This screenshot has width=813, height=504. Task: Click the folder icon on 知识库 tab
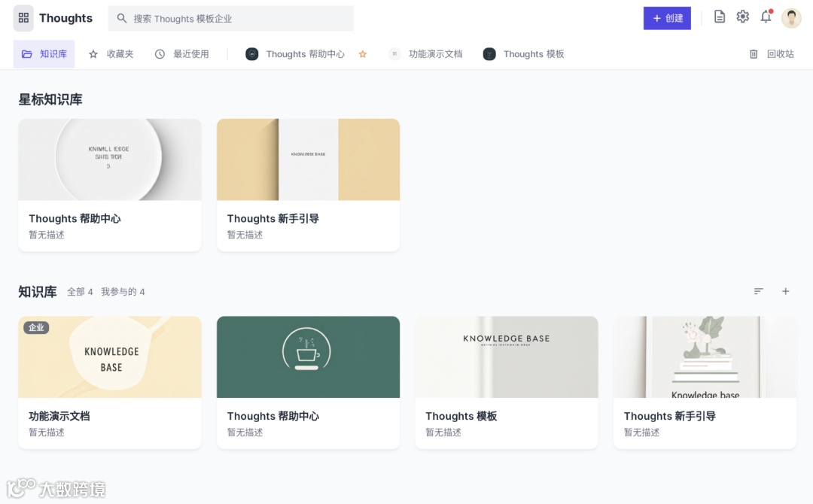point(27,54)
